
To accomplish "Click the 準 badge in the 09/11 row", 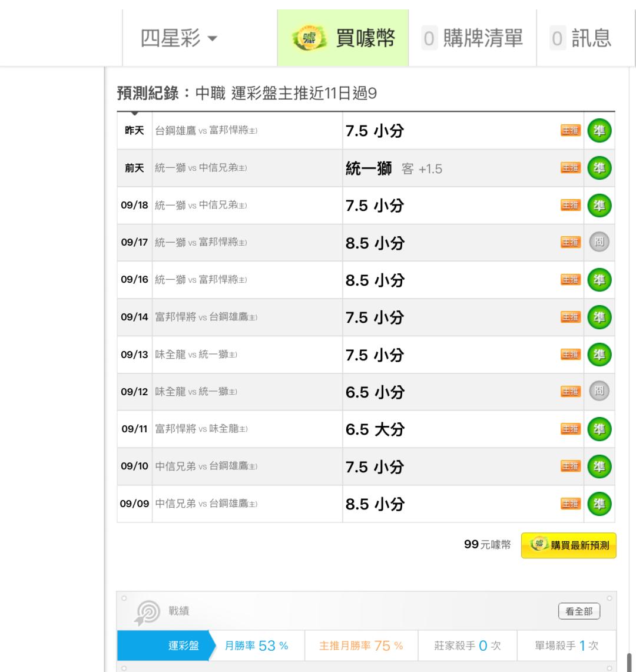I will 599,429.
